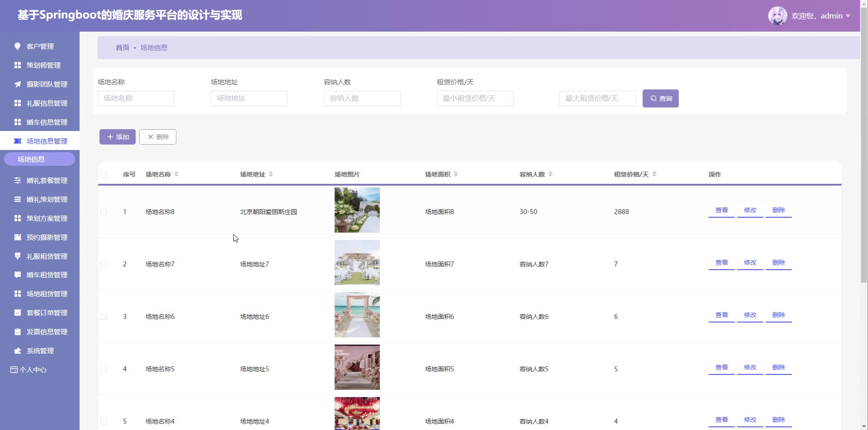Select the checkbox for row 场地名称6
Screen dimensions: 868x430
coord(104,317)
